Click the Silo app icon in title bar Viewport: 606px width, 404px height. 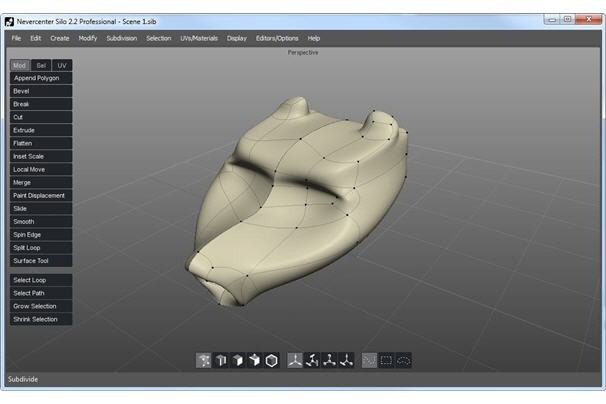pos(9,22)
